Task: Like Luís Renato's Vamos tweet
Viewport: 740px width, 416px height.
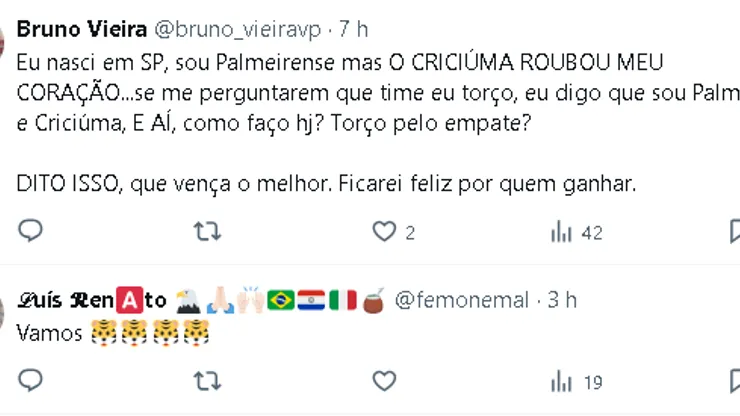Action: [384, 380]
